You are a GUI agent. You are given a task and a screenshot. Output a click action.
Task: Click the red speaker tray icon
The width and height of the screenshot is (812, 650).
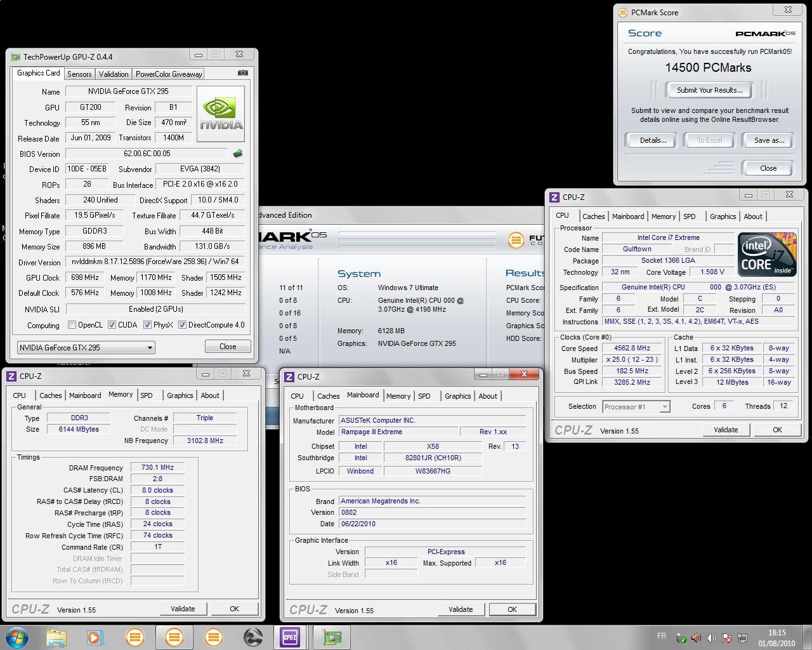click(x=697, y=637)
